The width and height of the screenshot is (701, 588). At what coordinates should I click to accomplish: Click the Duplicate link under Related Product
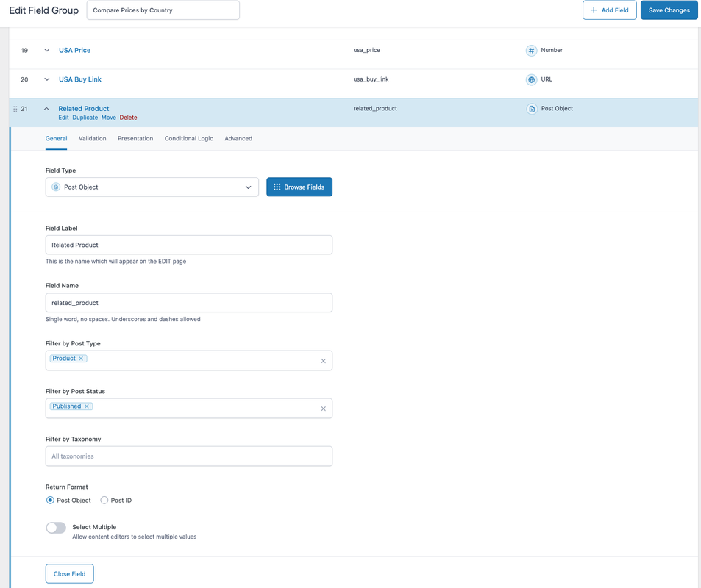click(85, 118)
